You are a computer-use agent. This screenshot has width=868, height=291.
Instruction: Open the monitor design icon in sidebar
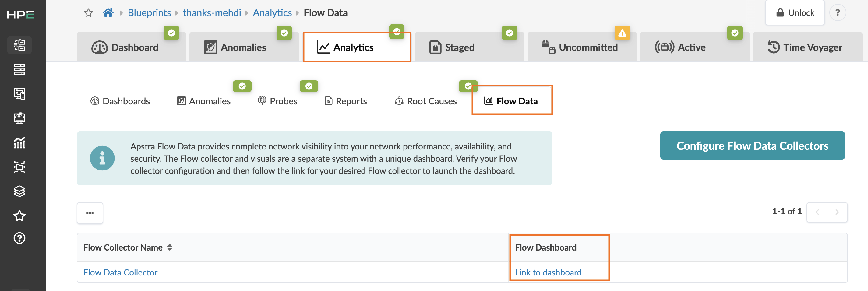point(19,118)
